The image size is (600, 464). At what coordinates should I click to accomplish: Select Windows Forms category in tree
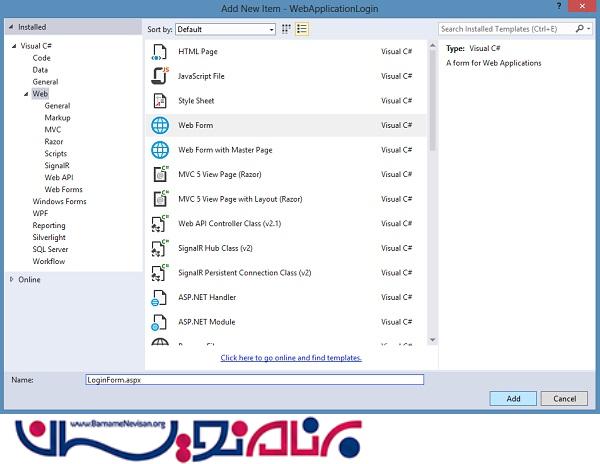pos(59,201)
